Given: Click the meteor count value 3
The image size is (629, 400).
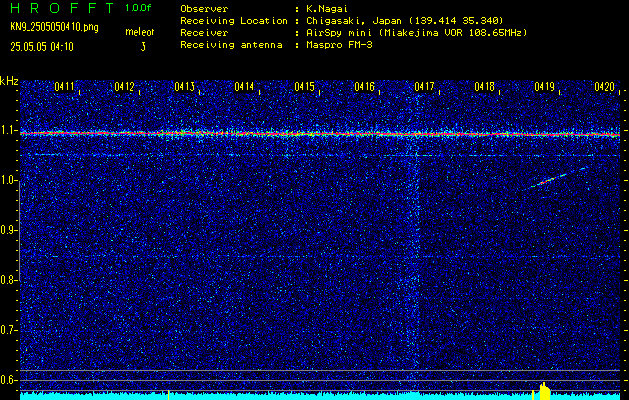Looking at the screenshot, I should coord(143,47).
